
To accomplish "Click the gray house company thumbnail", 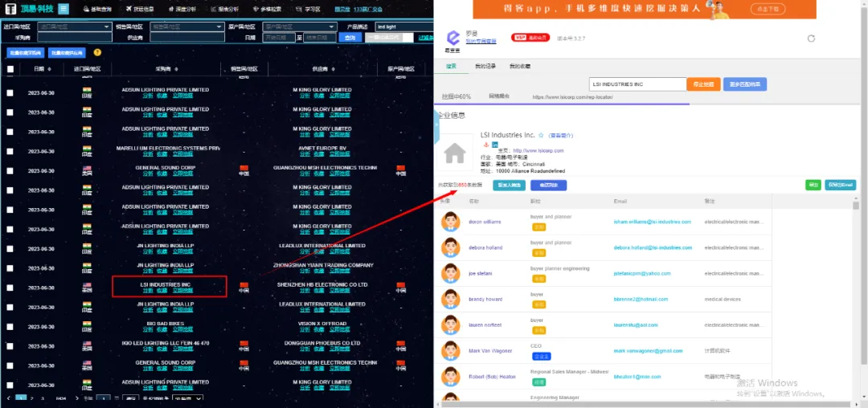I will coord(454,153).
